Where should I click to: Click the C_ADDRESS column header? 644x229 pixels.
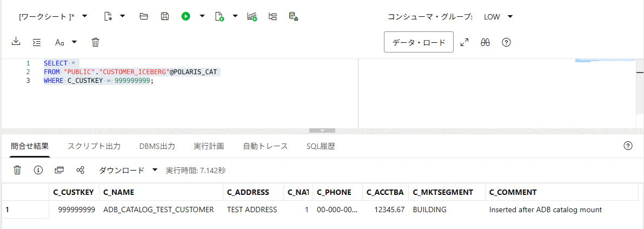click(253, 192)
